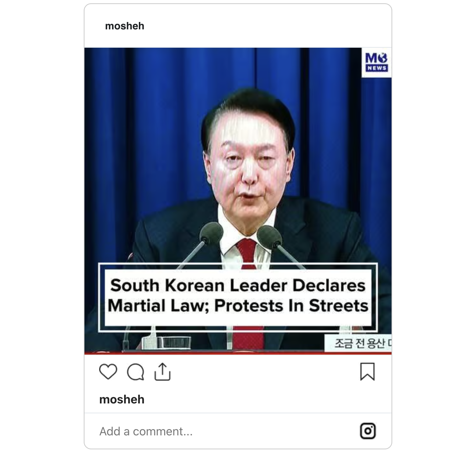Share the post using the upload arrow icon

[162, 372]
